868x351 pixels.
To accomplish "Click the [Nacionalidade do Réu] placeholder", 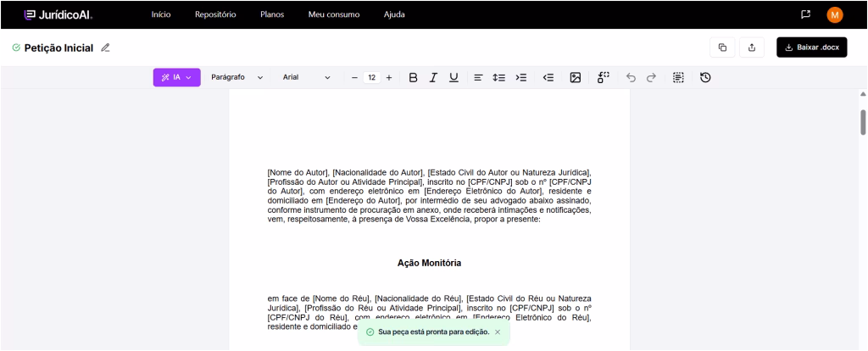I will coord(418,298).
